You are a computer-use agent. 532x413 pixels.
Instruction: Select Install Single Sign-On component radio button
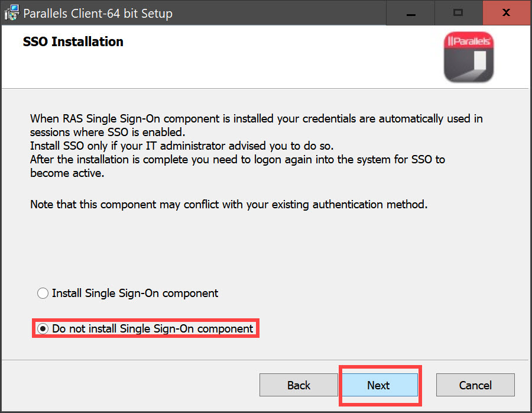(43, 293)
